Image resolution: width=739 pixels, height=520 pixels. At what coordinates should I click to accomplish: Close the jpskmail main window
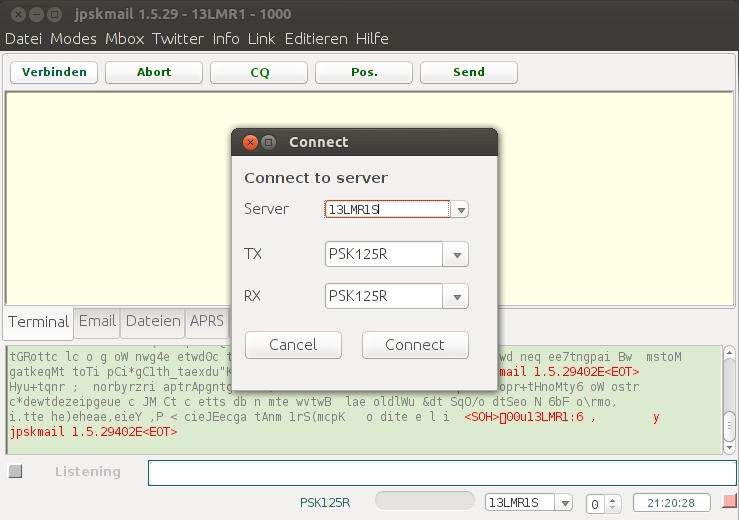(x=18, y=14)
